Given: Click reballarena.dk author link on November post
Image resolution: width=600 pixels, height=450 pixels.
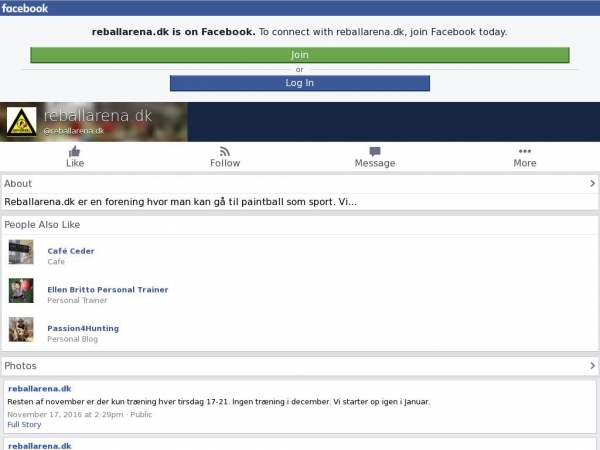Looking at the screenshot, I should (39, 389).
